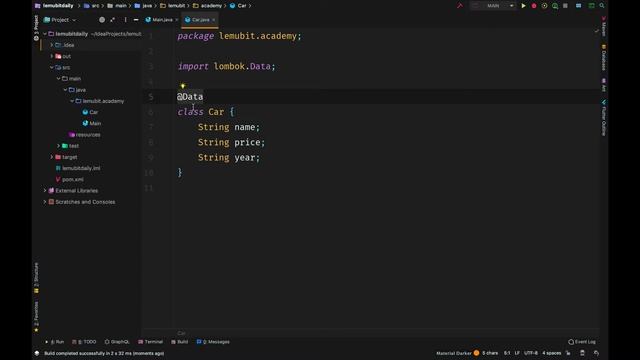
Task: Collapse the lemubitdaily root folder
Action: point(45,34)
